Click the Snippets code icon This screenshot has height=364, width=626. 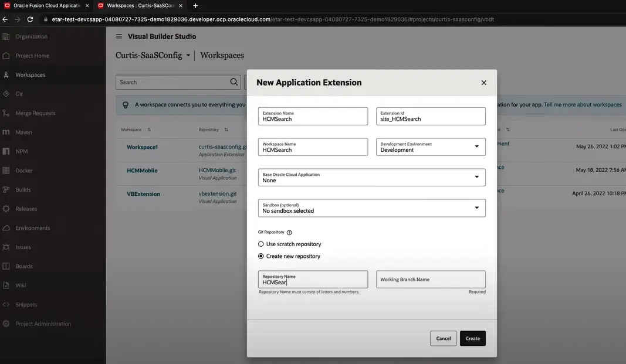(6, 304)
